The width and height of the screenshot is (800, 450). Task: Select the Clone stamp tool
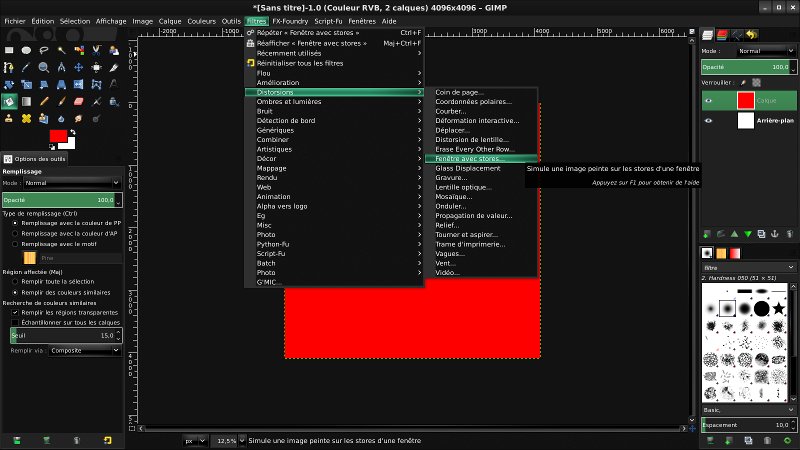click(x=9, y=118)
